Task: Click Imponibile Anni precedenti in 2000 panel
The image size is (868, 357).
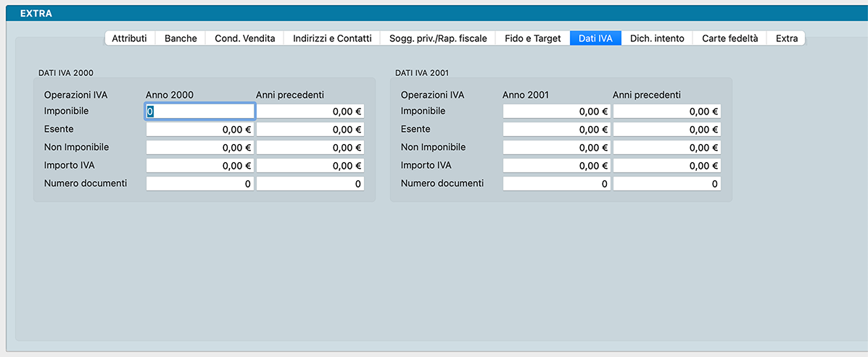Action: coord(310,112)
